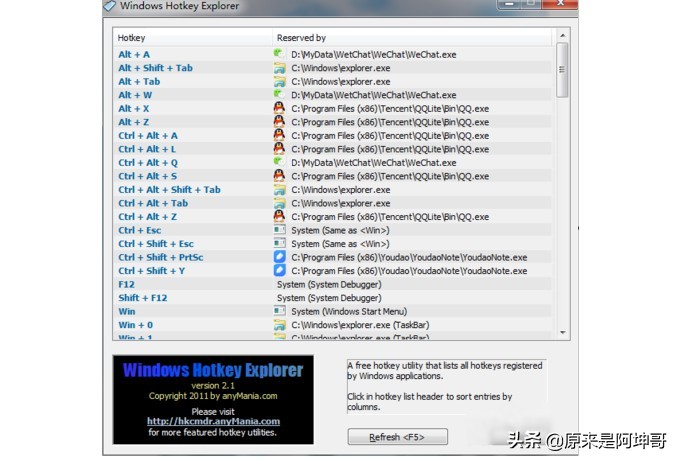Screen dimensions: 680x463
Task: Select the Ctrl + Shift + Esc hotkey entry
Action: point(156,244)
